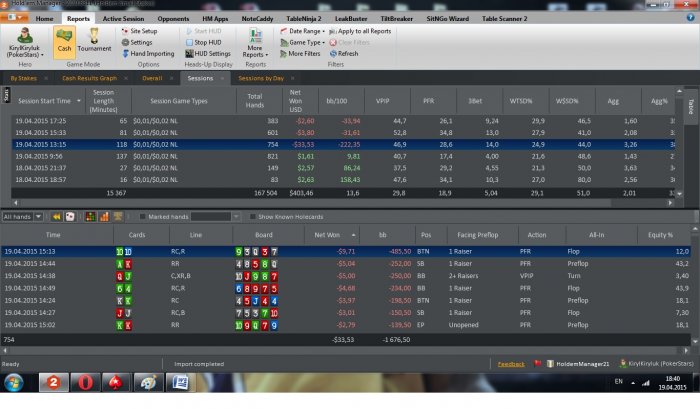
Task: Open the Windows Start button
Action: (14, 383)
